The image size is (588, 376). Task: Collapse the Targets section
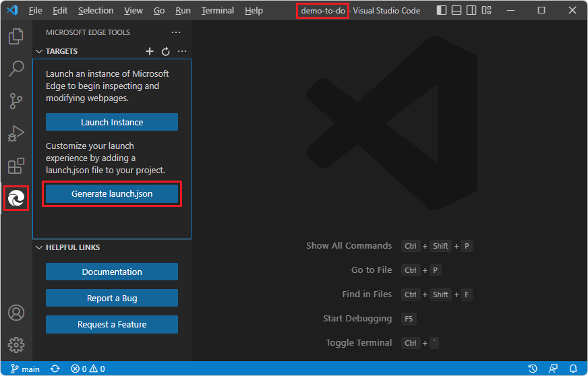39,51
